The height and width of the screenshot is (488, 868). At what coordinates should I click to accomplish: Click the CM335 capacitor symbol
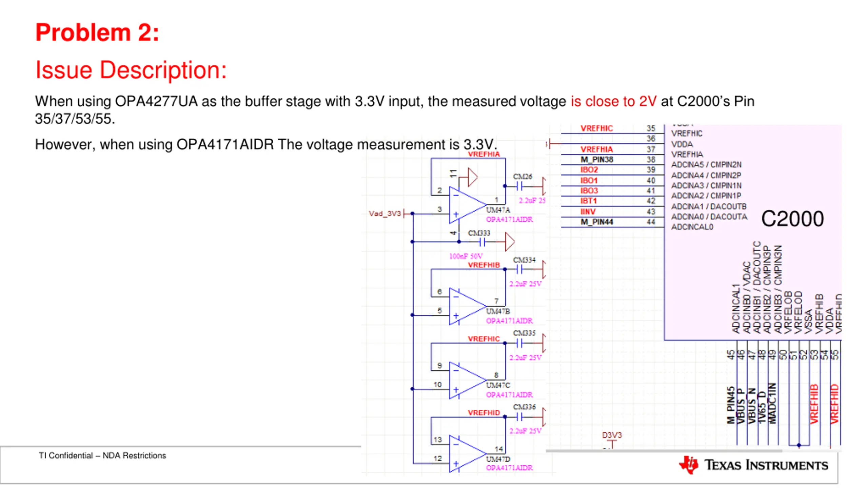pyautogui.click(x=519, y=343)
